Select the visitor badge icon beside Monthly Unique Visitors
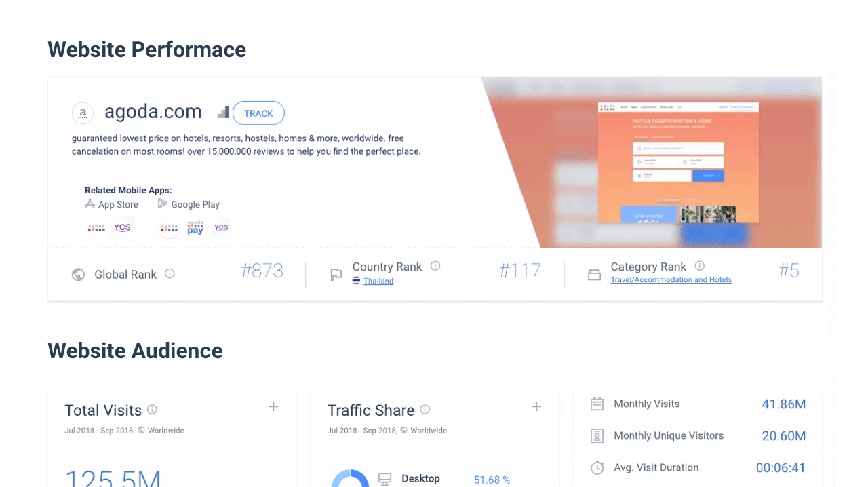 click(x=597, y=435)
